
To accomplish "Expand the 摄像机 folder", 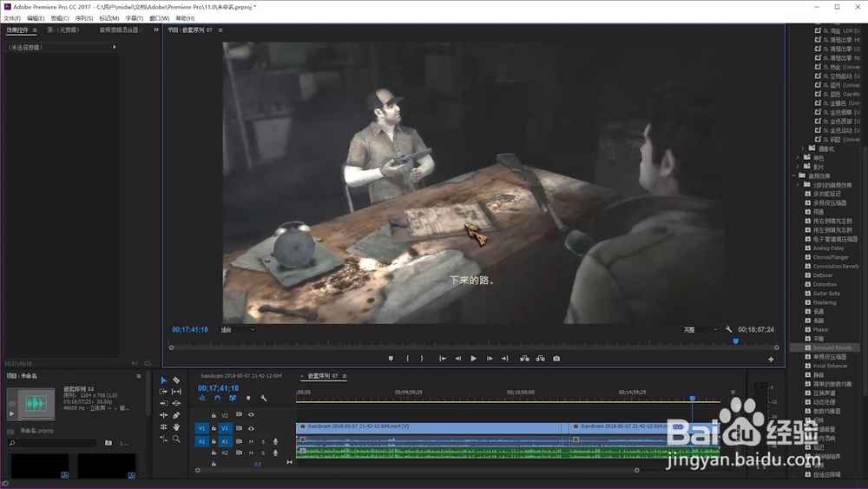I will pos(803,149).
